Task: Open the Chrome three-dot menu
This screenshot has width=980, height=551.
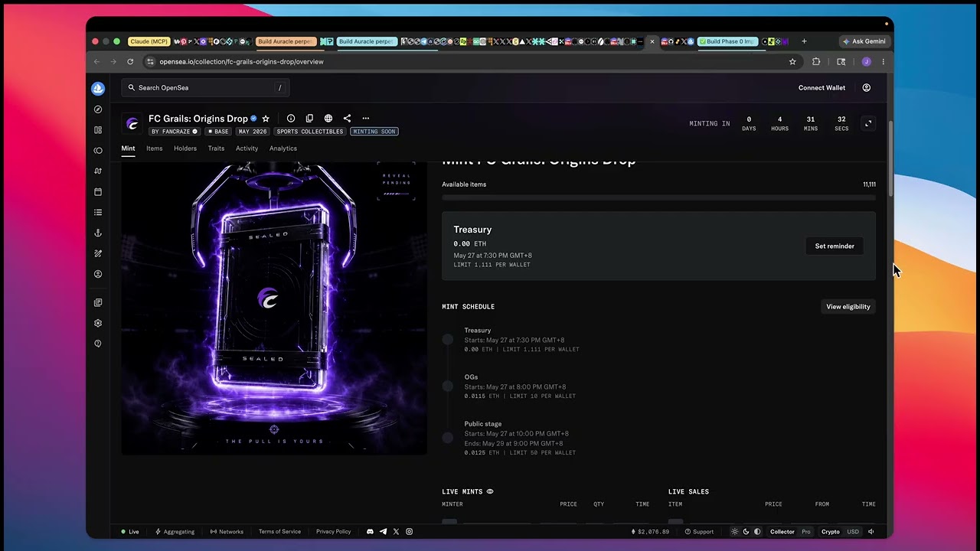Action: pos(883,62)
